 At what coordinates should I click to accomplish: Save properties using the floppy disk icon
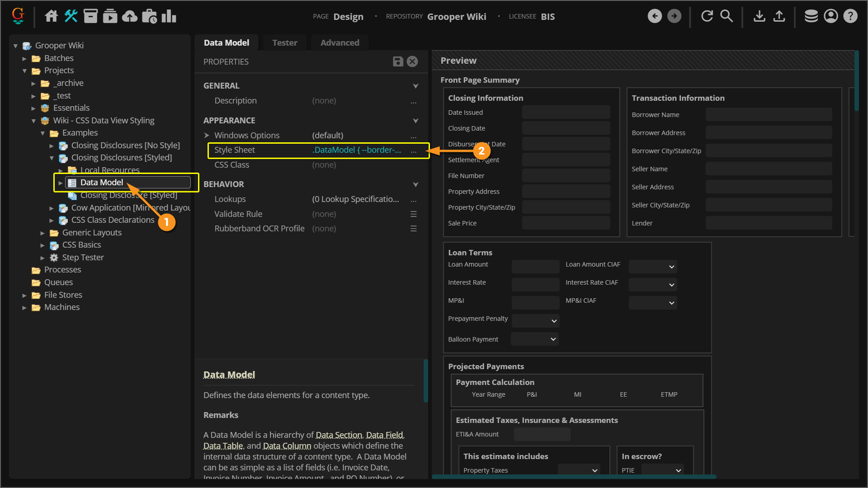pyautogui.click(x=398, y=61)
